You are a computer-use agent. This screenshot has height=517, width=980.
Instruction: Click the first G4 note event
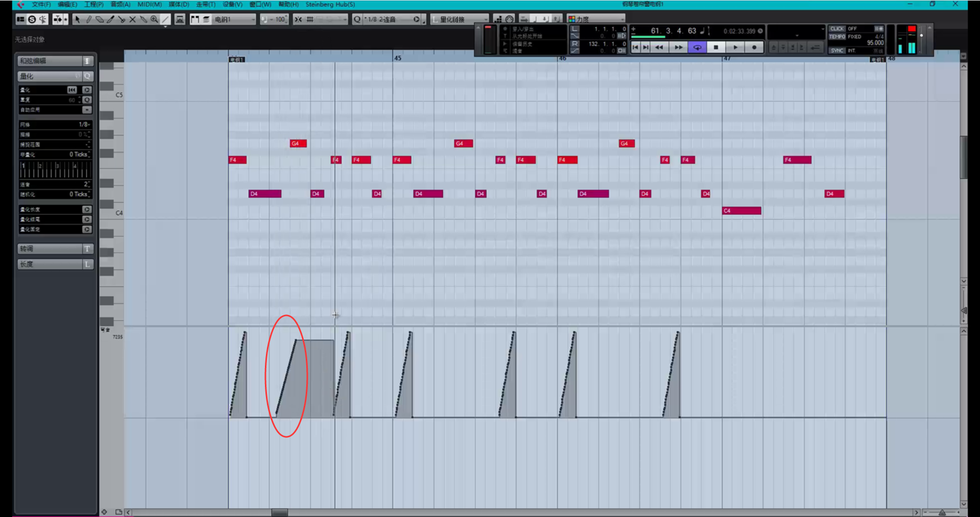(298, 143)
